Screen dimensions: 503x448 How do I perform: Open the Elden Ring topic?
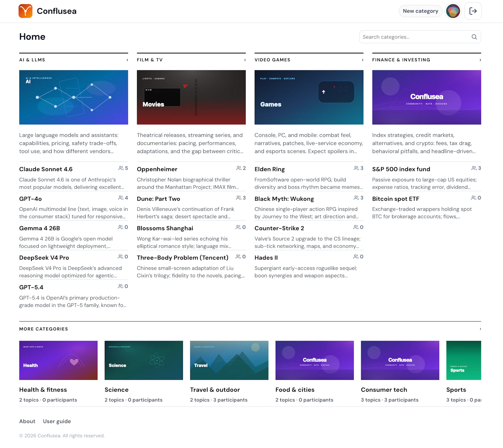(x=270, y=169)
